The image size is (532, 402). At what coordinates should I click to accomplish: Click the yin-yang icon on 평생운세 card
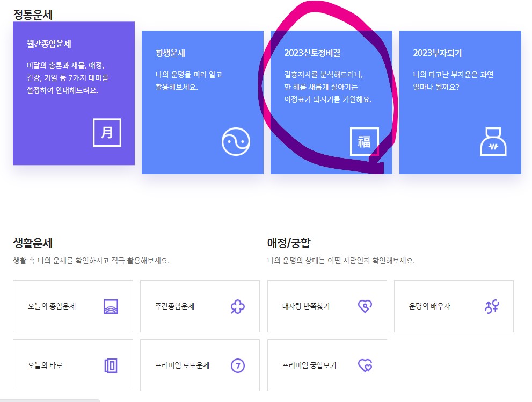[236, 141]
